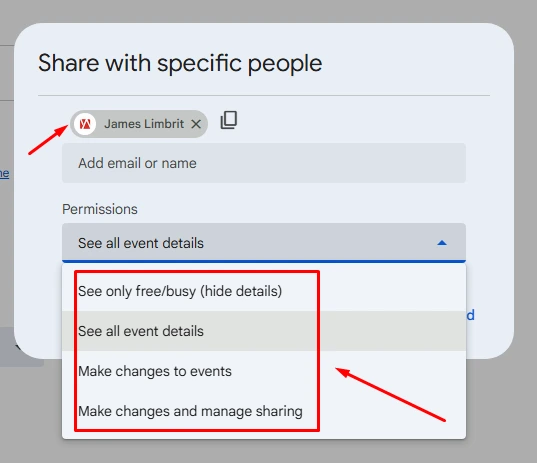
Task: Choose See only free/busy (hide details)
Action: 264,291
